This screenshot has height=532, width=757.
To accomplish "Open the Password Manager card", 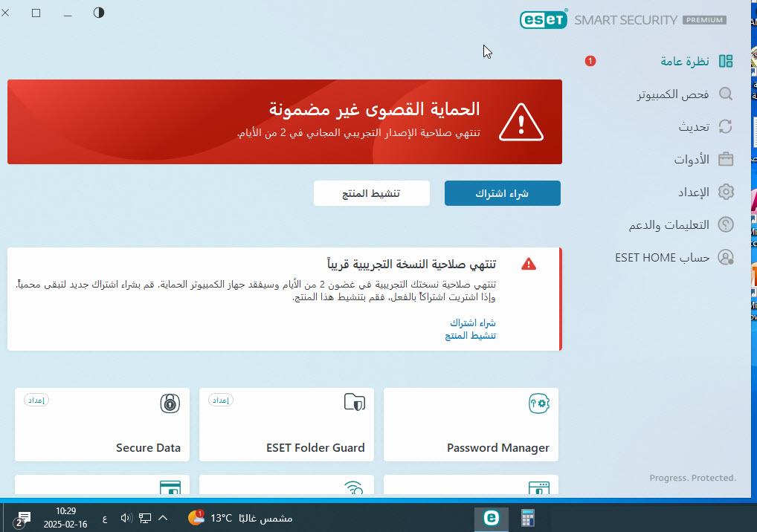I will click(x=471, y=424).
